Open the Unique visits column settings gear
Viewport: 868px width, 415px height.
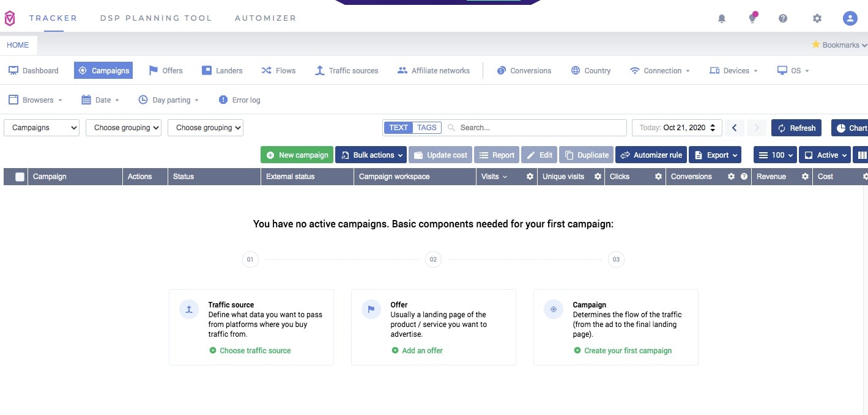coord(598,177)
